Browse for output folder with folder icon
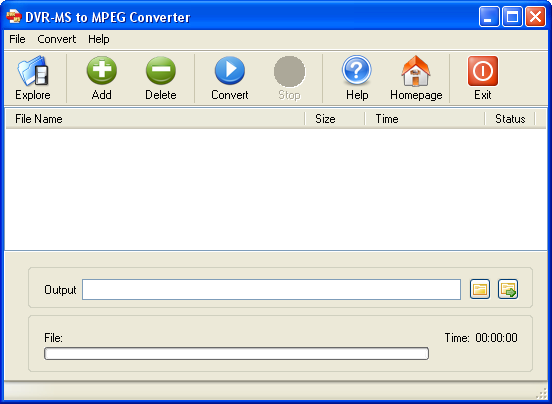 tap(480, 289)
